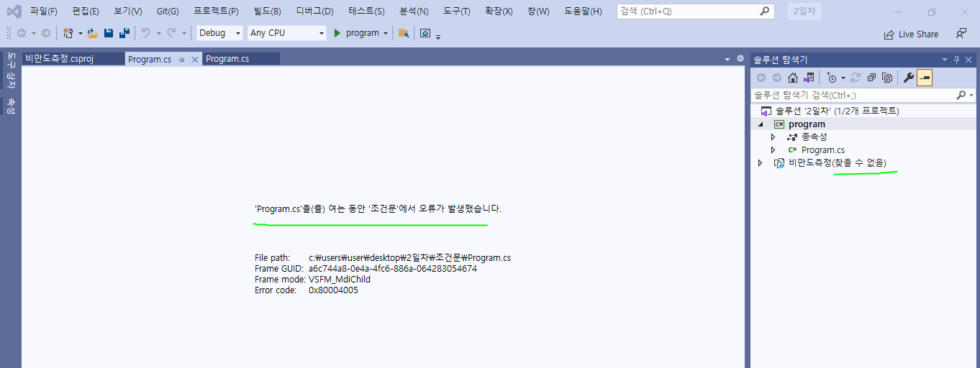Expand the 종속성 dependencies node

[x=773, y=137]
